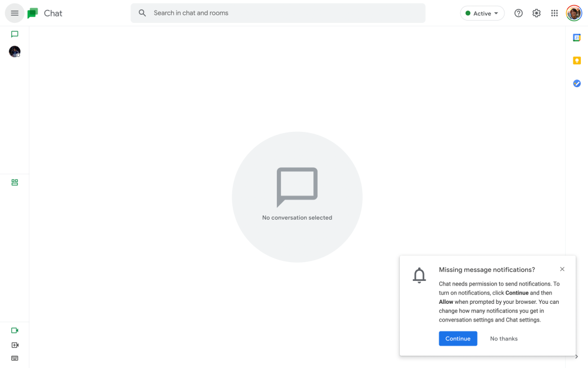Viewport: 588px width, 368px height.
Task: Expand the side panel chevron at bottom right
Action: 576,356
